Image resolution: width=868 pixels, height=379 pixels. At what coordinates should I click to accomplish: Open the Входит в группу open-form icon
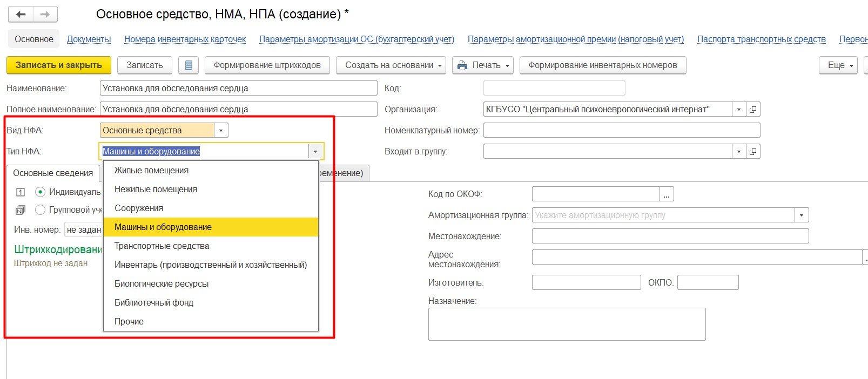pyautogui.click(x=753, y=152)
